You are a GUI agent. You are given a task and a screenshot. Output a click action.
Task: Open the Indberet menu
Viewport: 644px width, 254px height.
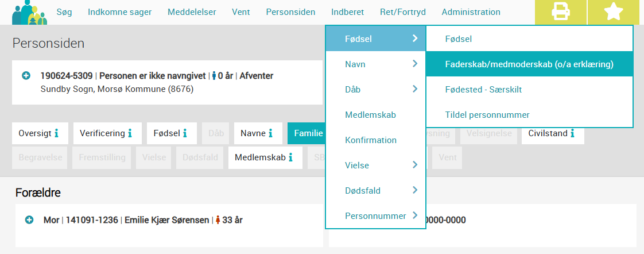coord(347,12)
